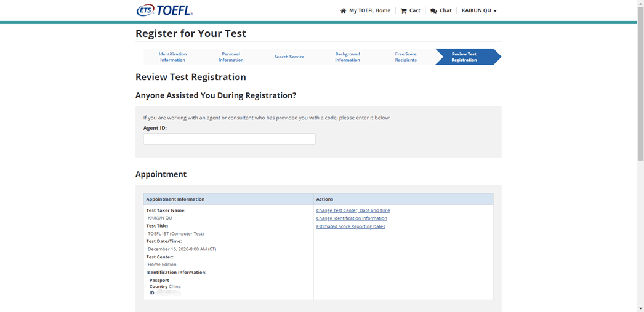The height and width of the screenshot is (312, 644).
Task: Click Change Test Center, Date and Time
Action: (353, 210)
